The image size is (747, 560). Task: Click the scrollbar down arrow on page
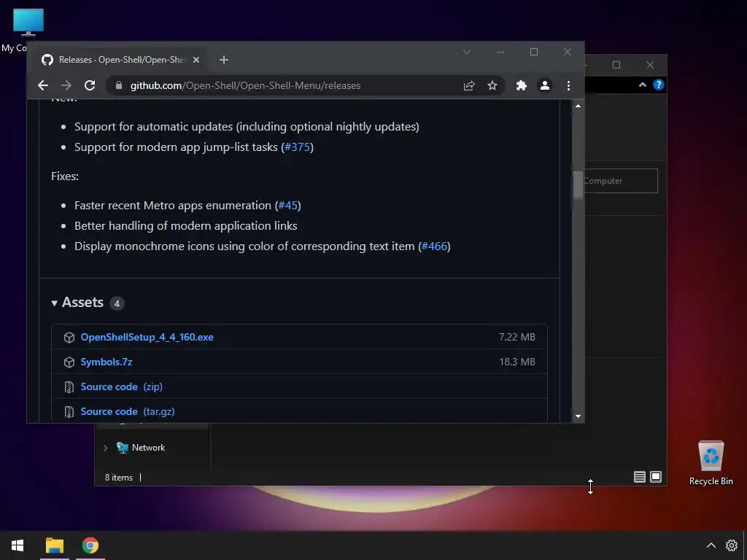point(578,416)
